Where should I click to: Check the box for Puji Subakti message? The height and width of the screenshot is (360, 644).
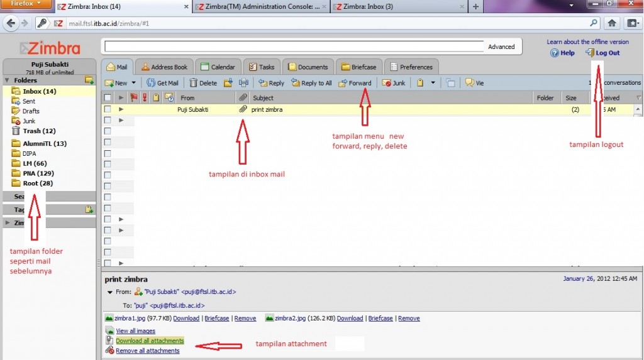click(108, 109)
